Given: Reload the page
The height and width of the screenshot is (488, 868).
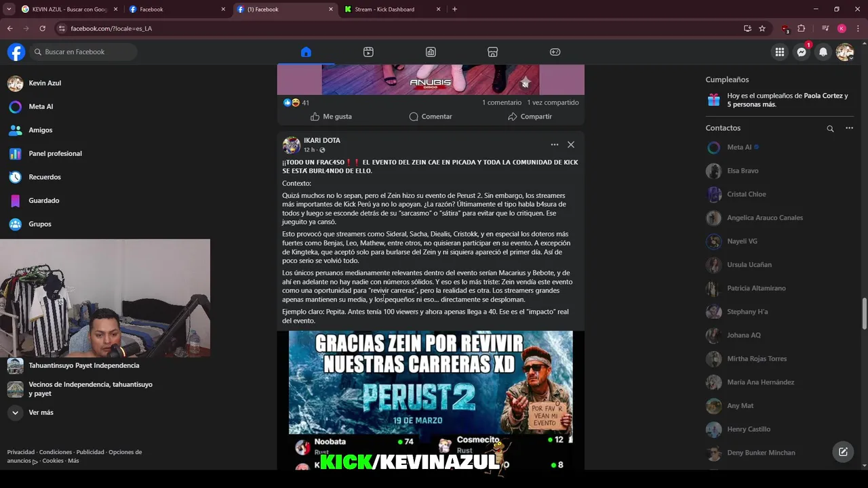Looking at the screenshot, I should (42, 28).
